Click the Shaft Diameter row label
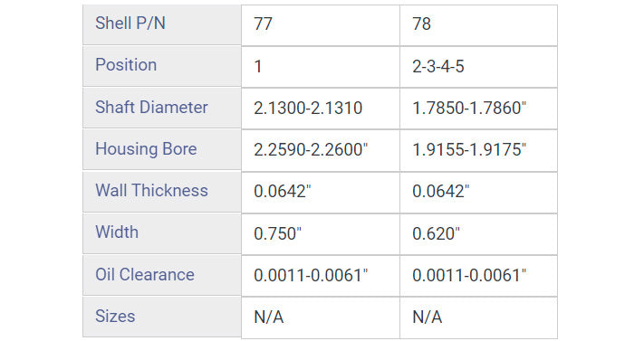 point(162,108)
